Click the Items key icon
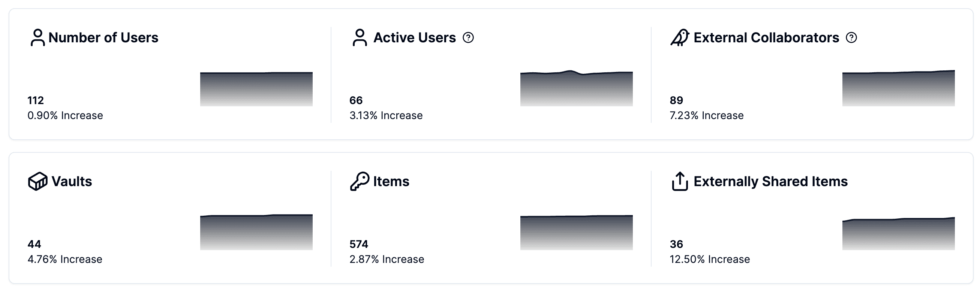The width and height of the screenshot is (980, 291). pyautogui.click(x=360, y=181)
